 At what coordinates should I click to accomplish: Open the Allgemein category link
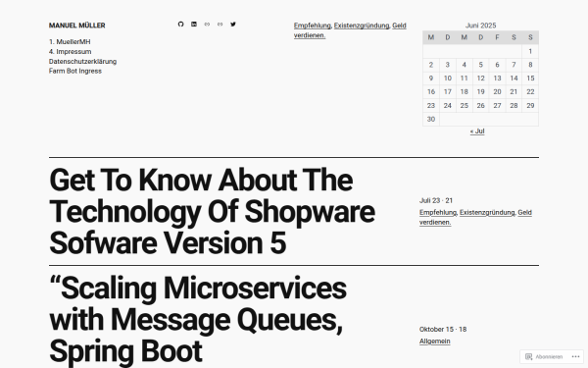[434, 342]
